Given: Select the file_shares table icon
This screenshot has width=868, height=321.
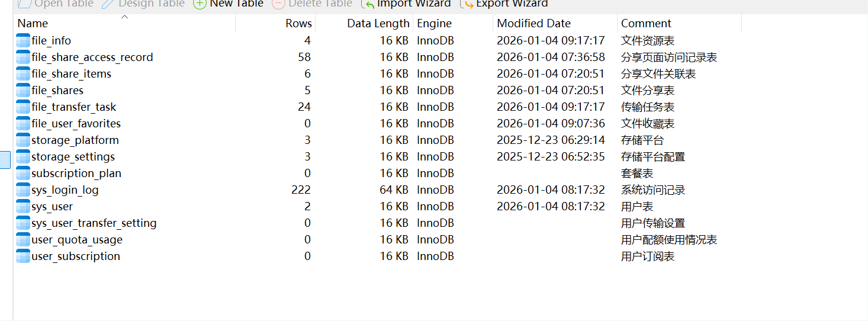Looking at the screenshot, I should 23,91.
